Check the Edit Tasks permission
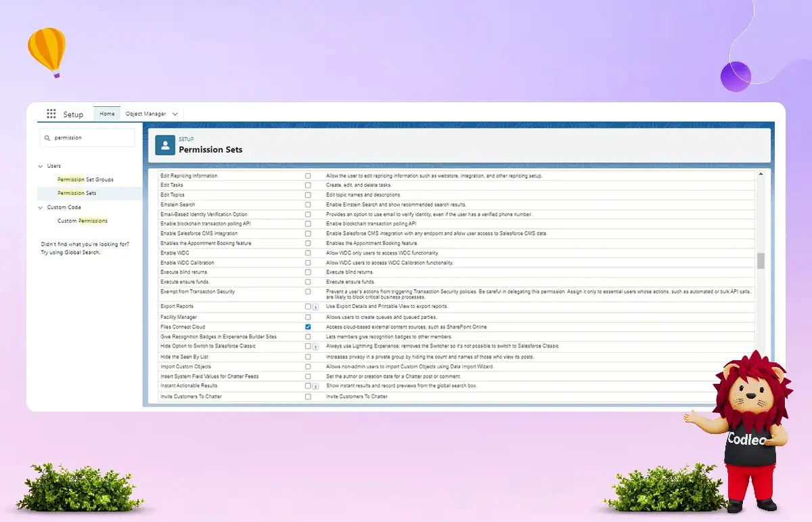This screenshot has width=812, height=522. pyautogui.click(x=308, y=185)
